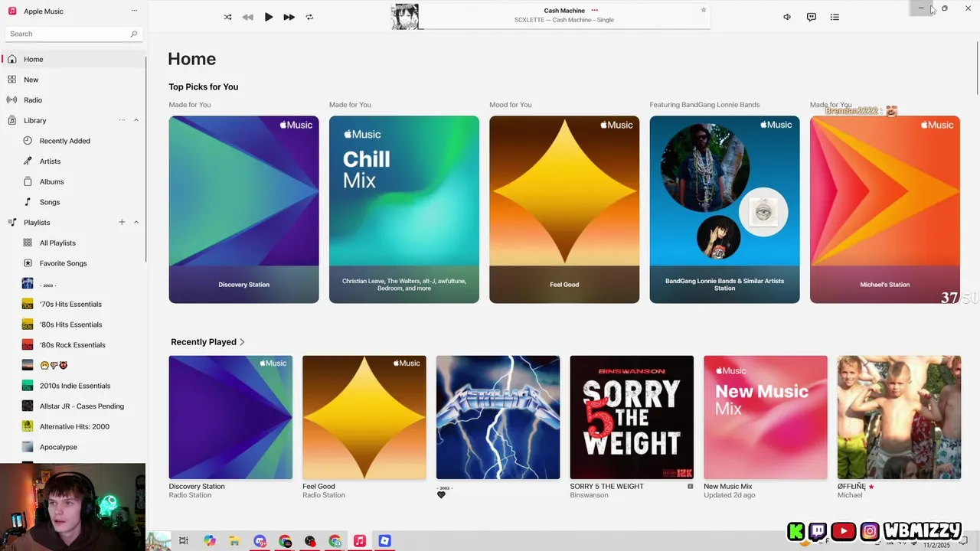Open the Metallica album in Recently Played

click(x=498, y=417)
